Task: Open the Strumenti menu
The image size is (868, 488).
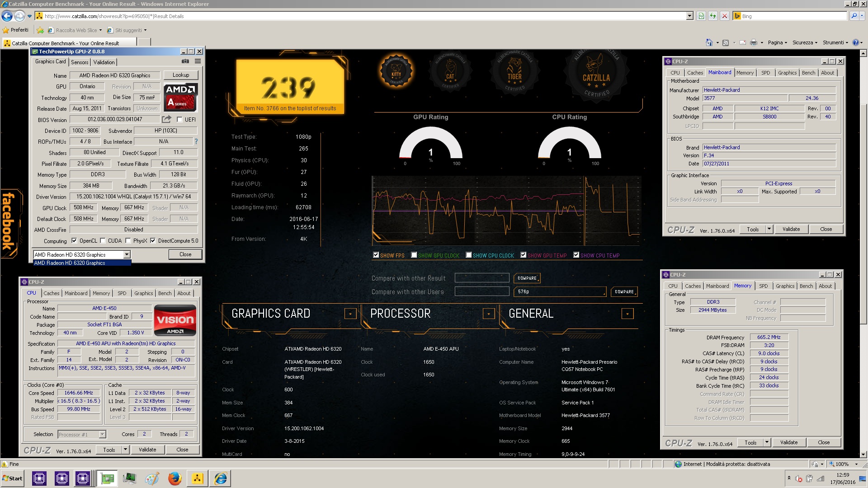Action: [x=835, y=42]
